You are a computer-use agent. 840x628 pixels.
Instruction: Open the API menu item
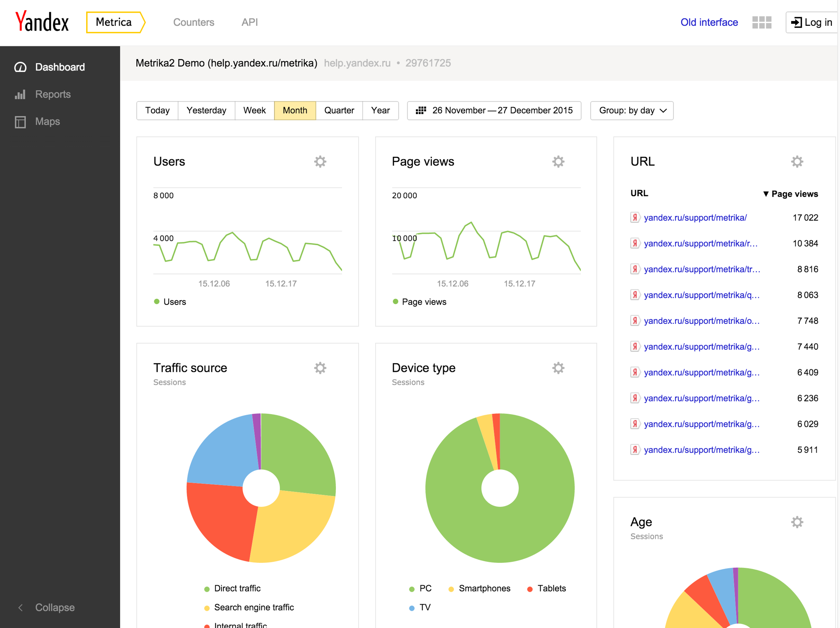coord(249,22)
